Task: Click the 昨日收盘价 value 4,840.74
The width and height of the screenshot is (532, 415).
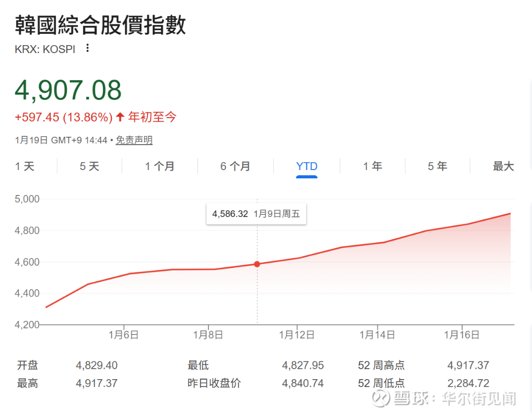Action: [x=303, y=383]
